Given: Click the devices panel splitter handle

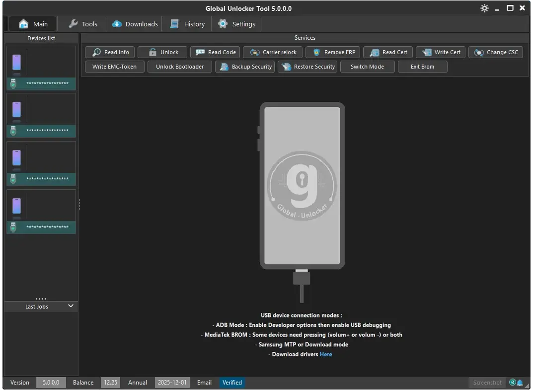Looking at the screenshot, I should pyautogui.click(x=79, y=204).
